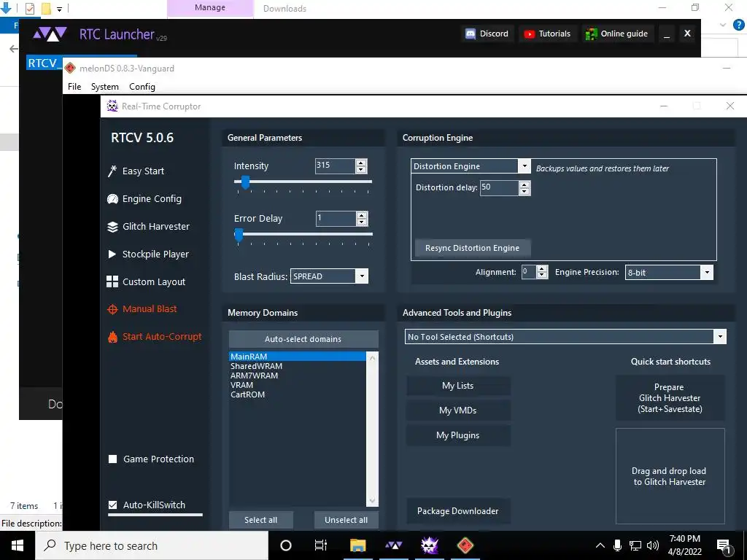Open notification center icon
Image resolution: width=747 pixels, height=560 pixels.
click(724, 546)
